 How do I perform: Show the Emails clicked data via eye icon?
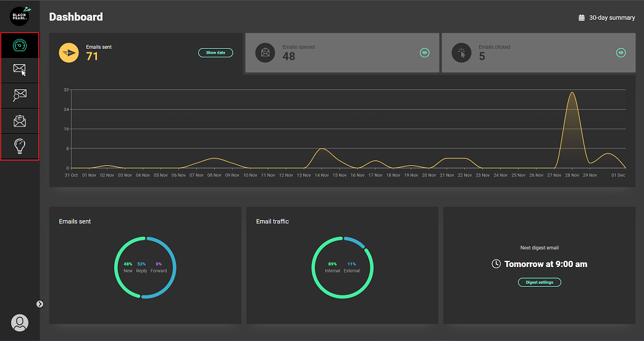621,53
